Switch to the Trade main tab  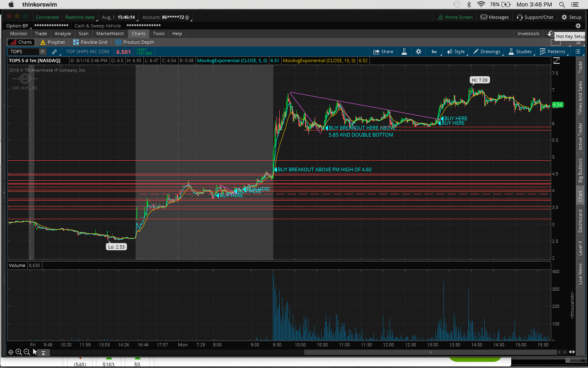coord(41,34)
